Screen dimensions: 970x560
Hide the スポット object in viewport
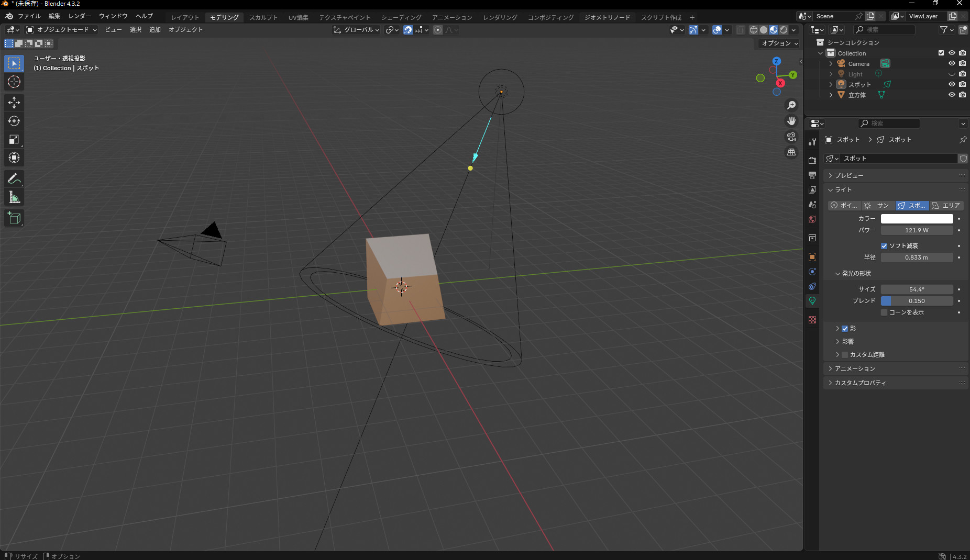click(x=952, y=84)
